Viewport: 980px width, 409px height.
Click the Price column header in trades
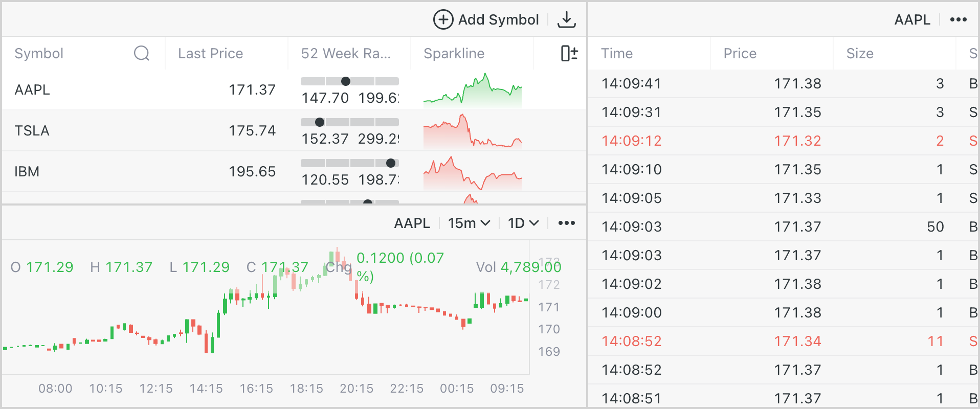pos(740,53)
